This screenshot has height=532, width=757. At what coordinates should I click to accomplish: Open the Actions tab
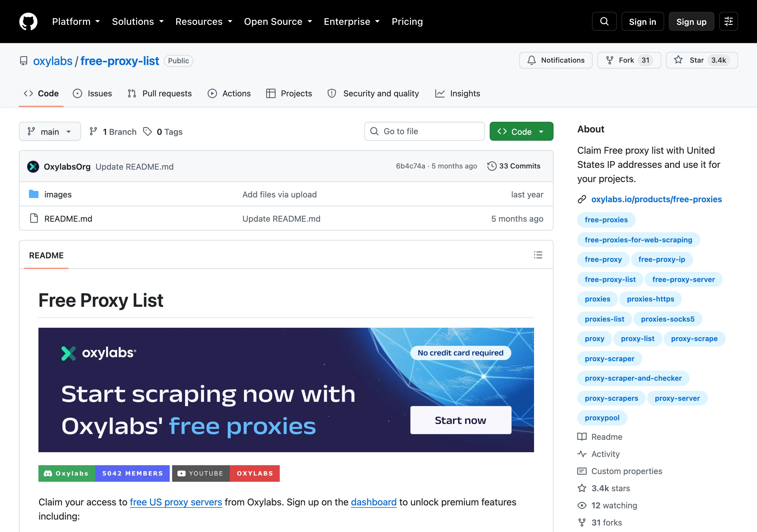[x=229, y=94]
